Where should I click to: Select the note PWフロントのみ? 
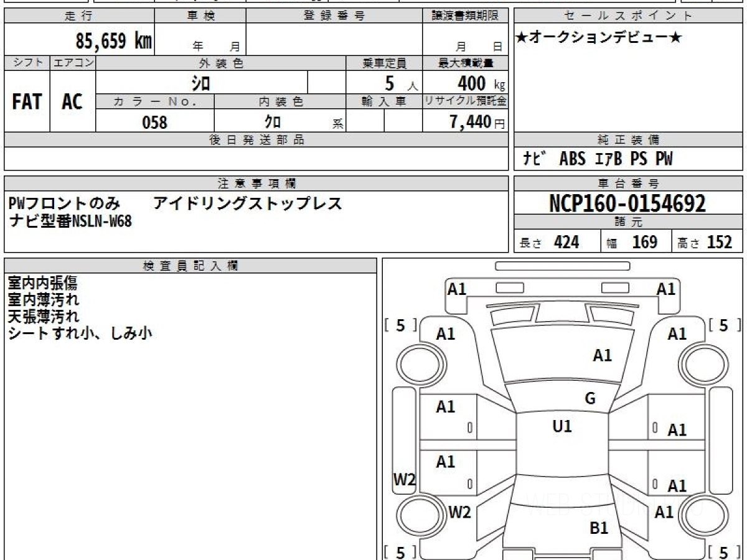65,204
